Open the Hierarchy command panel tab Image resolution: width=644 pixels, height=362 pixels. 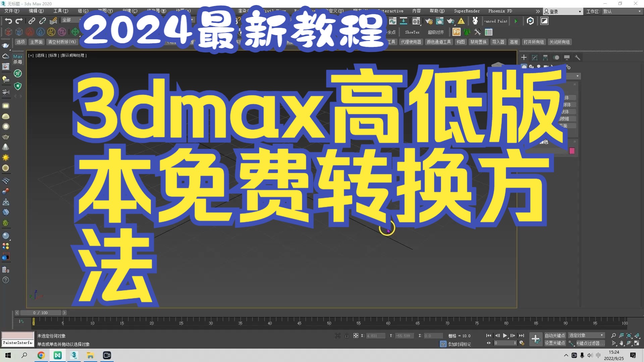545,58
